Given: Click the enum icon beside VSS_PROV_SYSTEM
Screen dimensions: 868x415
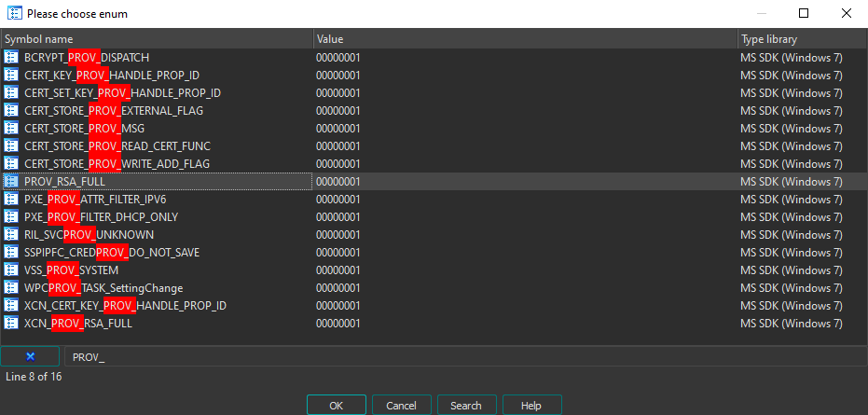Looking at the screenshot, I should (11, 270).
